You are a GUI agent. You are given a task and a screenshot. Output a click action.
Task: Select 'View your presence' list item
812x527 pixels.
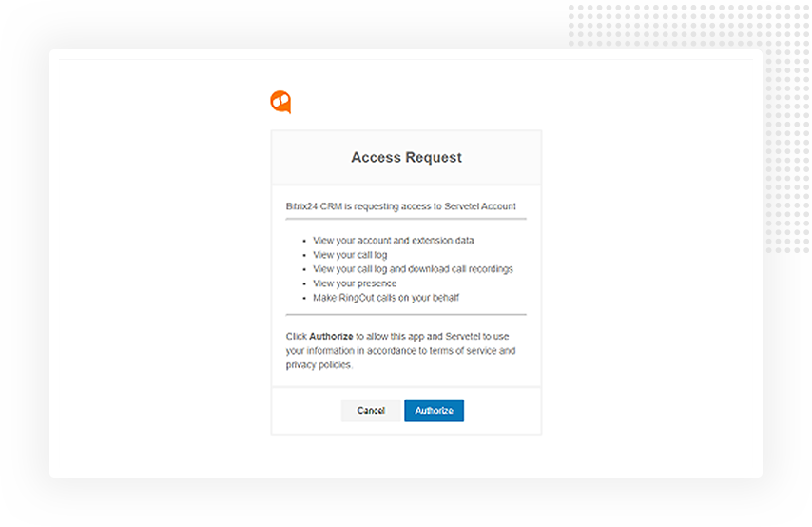pyautogui.click(x=355, y=283)
